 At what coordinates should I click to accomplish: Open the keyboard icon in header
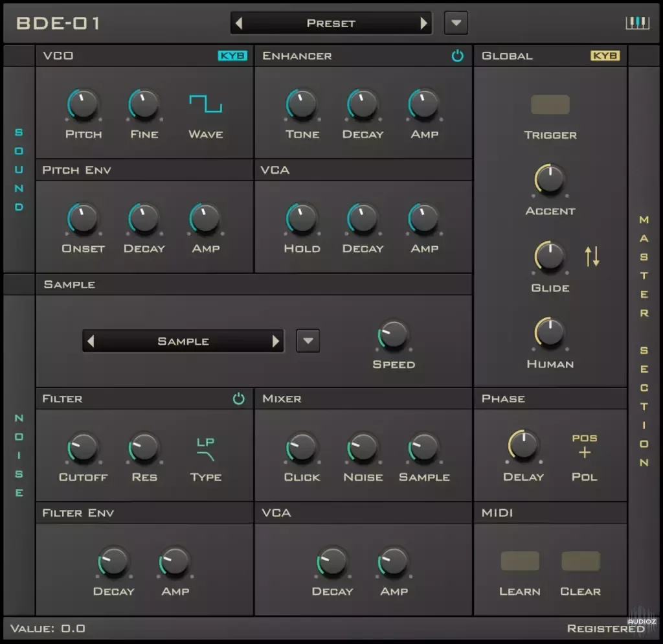pyautogui.click(x=637, y=23)
